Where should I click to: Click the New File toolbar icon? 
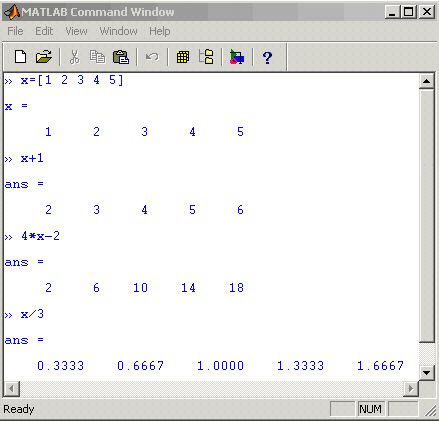pyautogui.click(x=21, y=57)
